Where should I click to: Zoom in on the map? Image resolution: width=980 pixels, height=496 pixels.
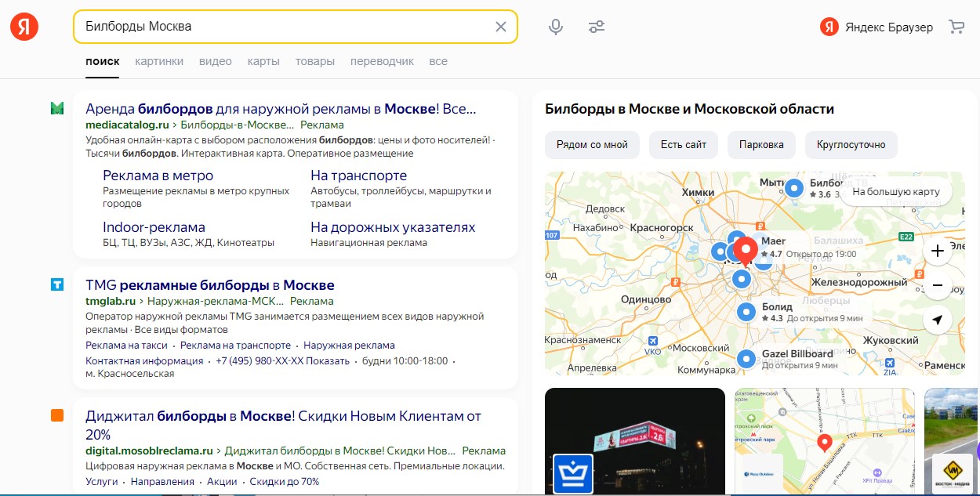click(x=938, y=252)
